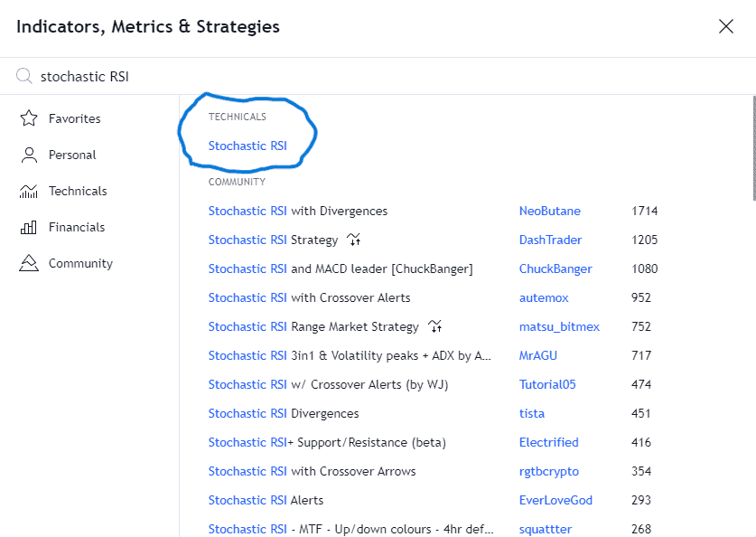Click strategy icon beside Range Market Strategy

click(x=434, y=326)
